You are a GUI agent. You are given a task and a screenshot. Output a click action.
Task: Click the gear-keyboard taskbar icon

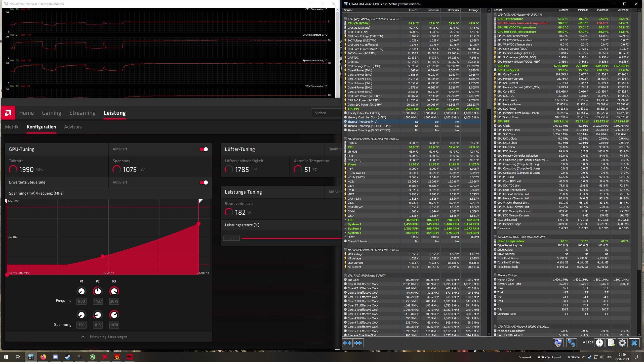coord(80,357)
